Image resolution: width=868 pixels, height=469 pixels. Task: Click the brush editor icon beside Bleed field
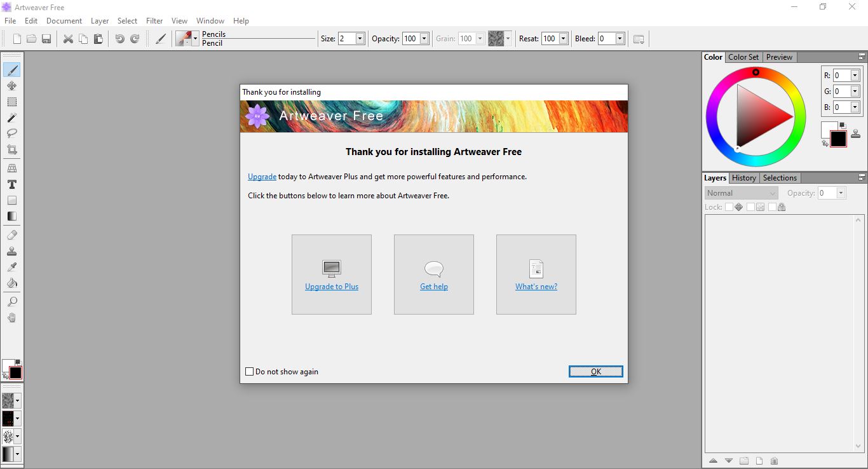pos(639,39)
